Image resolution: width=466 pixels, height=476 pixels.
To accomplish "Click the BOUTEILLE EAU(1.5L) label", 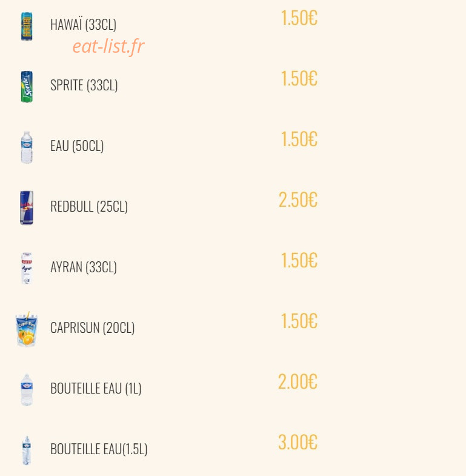I will (99, 449).
